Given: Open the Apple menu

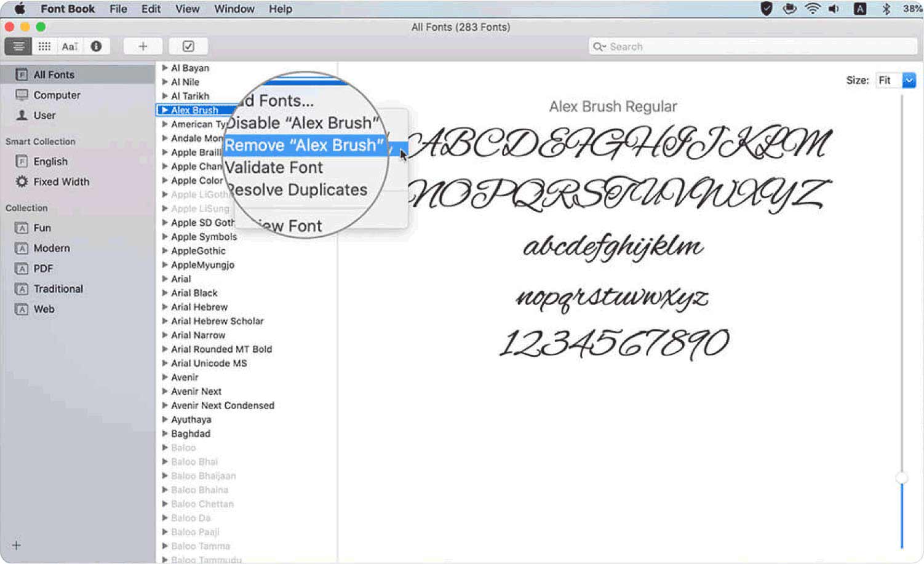Looking at the screenshot, I should click(x=20, y=9).
